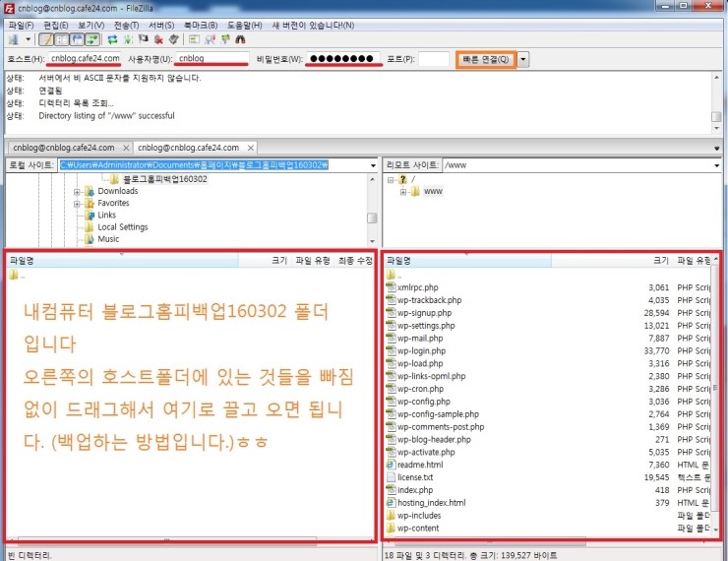Screen dimensions: 728x561
Task: Select the wp-includes remote folder
Action: [x=419, y=516]
